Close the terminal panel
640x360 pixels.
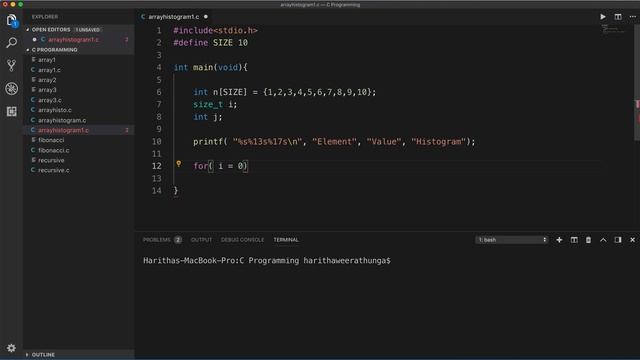coord(633,240)
